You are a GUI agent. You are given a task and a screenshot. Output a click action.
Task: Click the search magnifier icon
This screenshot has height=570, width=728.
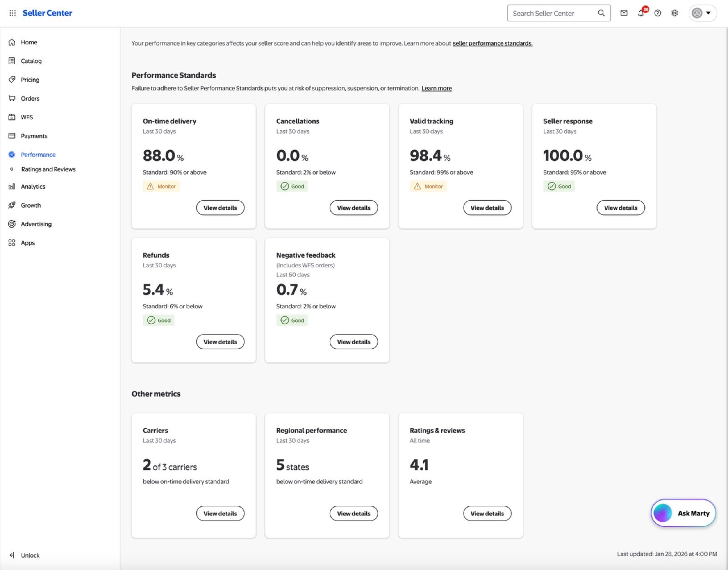coord(601,13)
